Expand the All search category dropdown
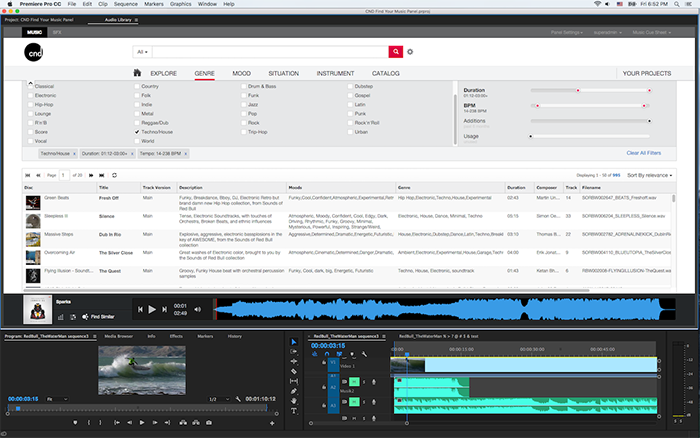Screen dimensions: 700x438 tap(141, 51)
